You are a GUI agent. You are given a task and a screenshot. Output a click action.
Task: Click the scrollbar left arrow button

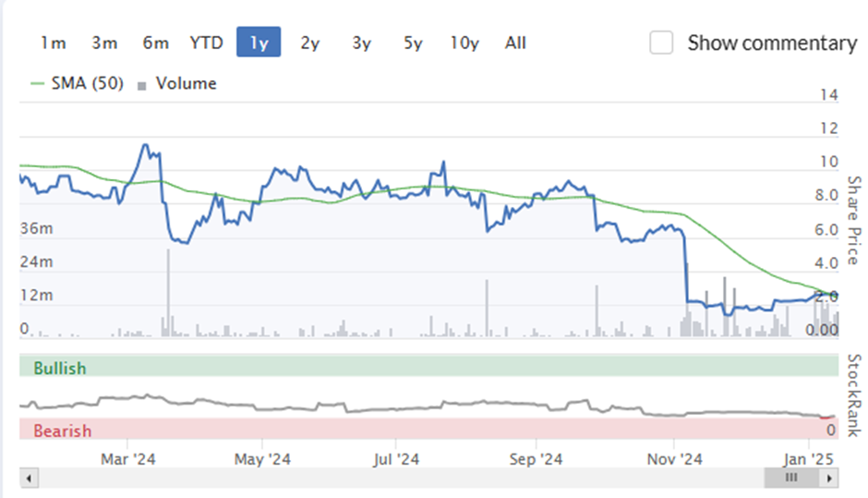pos(29,478)
